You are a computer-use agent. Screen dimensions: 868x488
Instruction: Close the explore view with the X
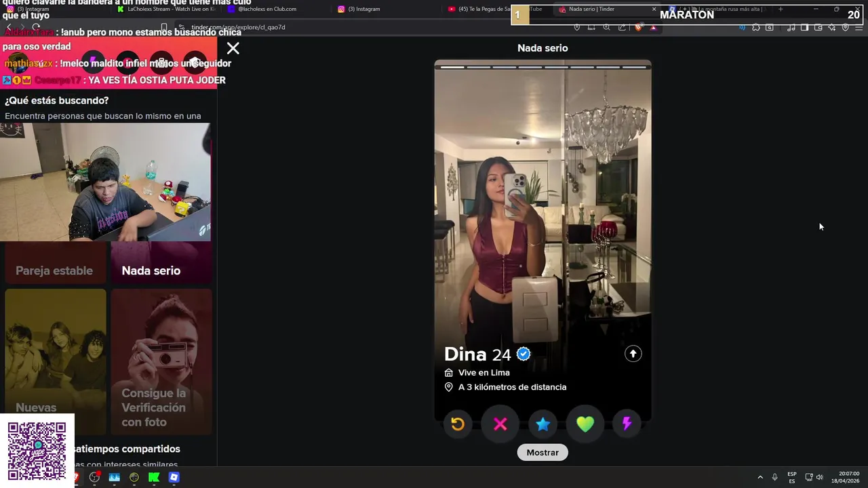pyautogui.click(x=233, y=48)
